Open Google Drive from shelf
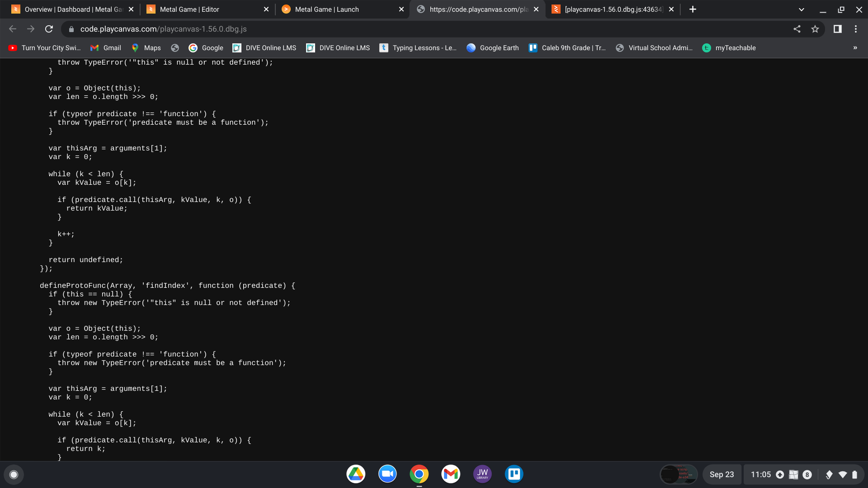 point(356,474)
